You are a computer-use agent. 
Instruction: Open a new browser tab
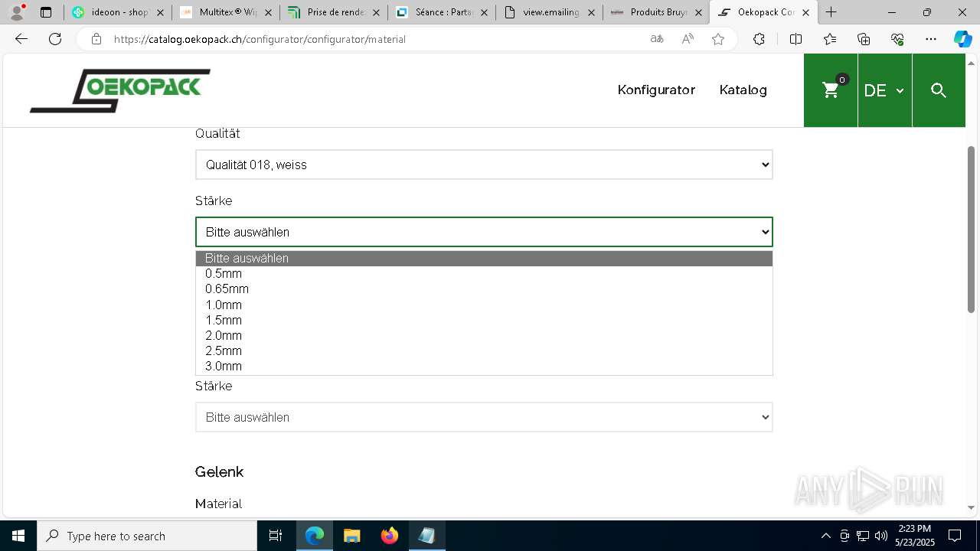click(x=831, y=12)
